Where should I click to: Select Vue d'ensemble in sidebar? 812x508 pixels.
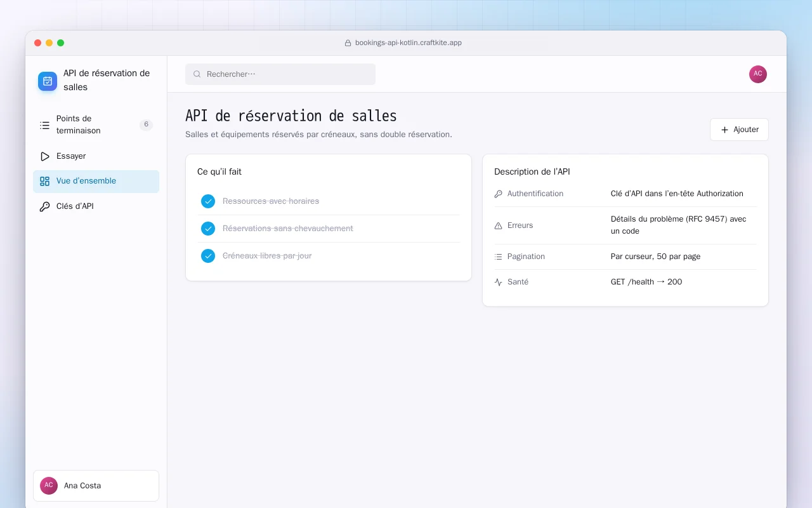coord(96,182)
